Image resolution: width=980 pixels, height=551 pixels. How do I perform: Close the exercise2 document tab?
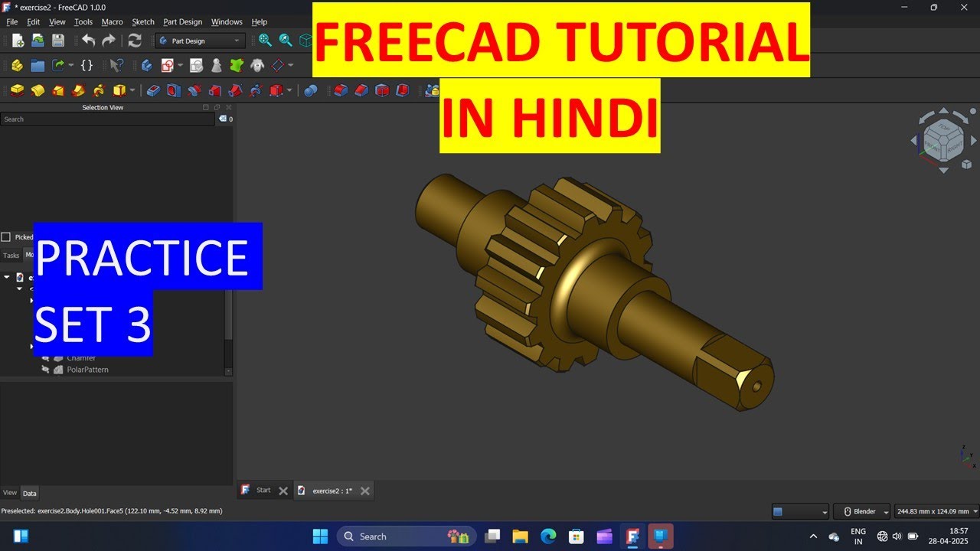(365, 491)
